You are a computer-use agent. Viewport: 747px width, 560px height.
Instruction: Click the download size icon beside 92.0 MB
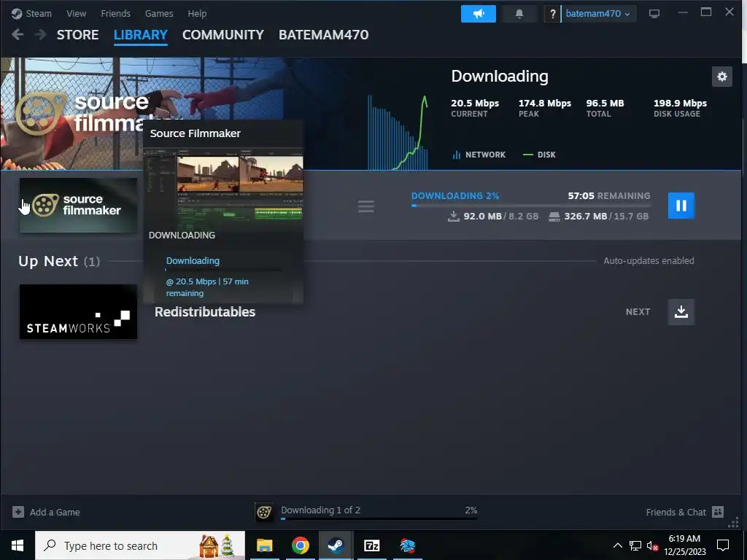[454, 216]
